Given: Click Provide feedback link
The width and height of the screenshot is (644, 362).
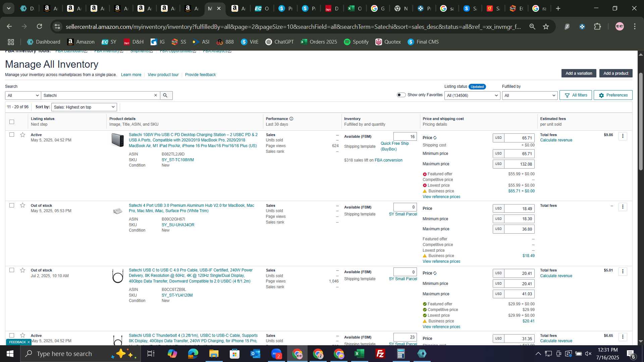Looking at the screenshot, I should coord(200,75).
